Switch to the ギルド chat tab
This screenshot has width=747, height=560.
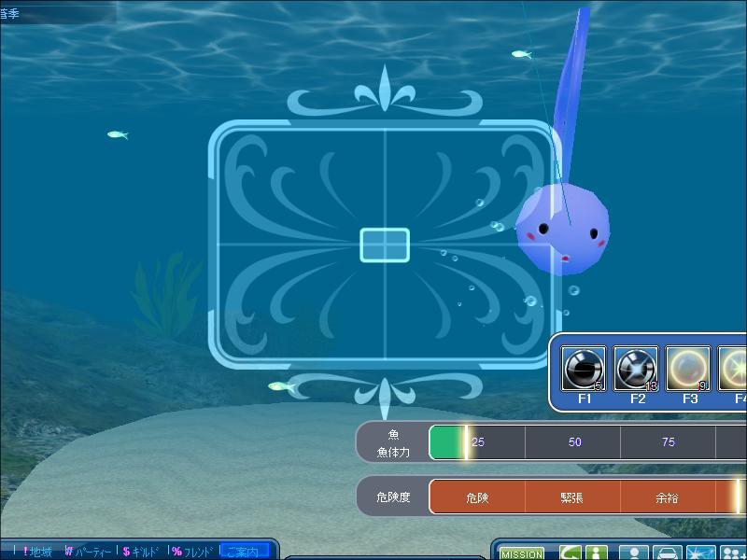[141, 552]
